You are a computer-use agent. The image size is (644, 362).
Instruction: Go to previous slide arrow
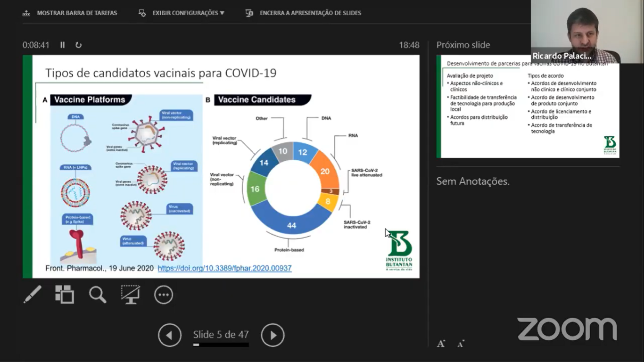170,335
